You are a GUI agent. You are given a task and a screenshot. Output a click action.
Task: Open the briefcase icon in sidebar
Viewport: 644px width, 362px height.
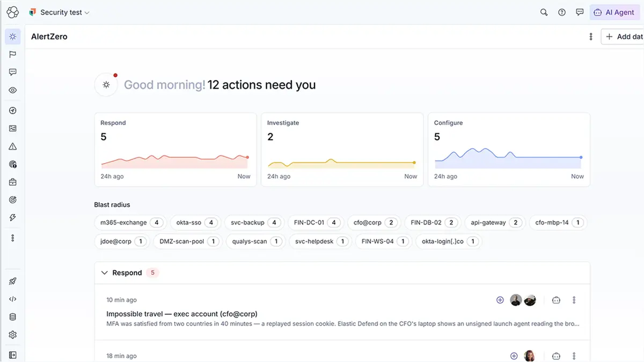[x=13, y=182]
